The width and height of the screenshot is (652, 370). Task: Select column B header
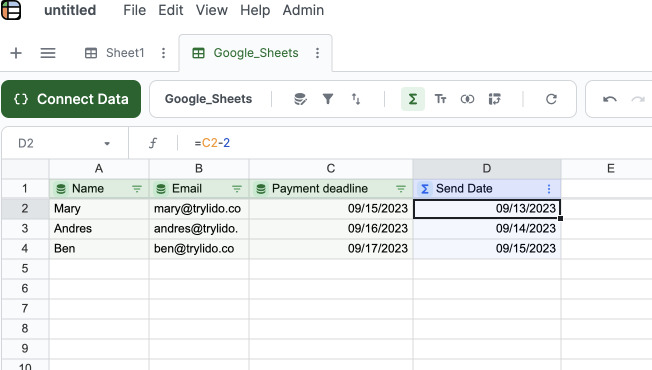coord(199,169)
